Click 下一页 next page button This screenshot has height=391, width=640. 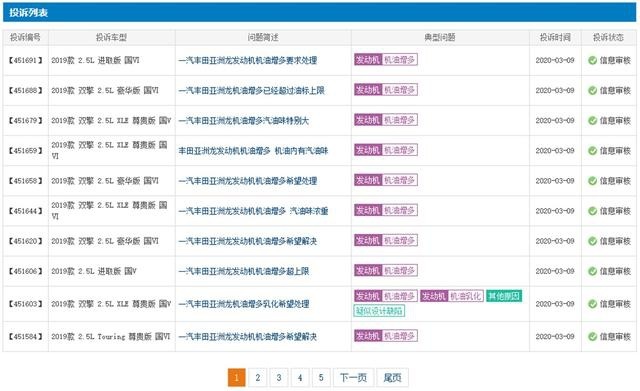point(353,378)
